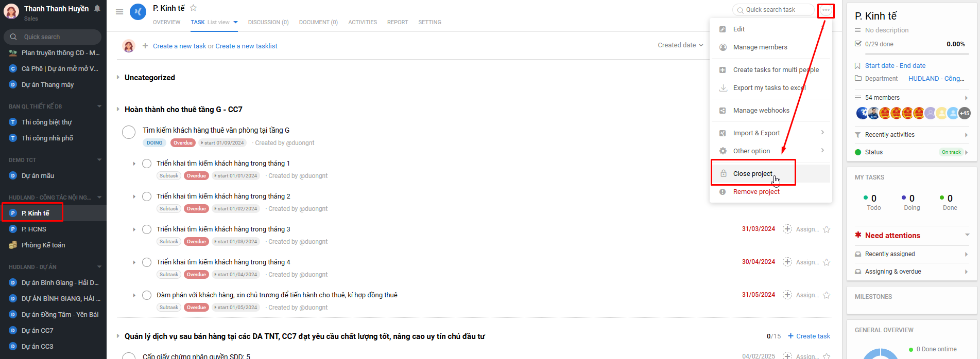Click the +45 members avatar badge
The image size is (980, 359).
pyautogui.click(x=965, y=113)
